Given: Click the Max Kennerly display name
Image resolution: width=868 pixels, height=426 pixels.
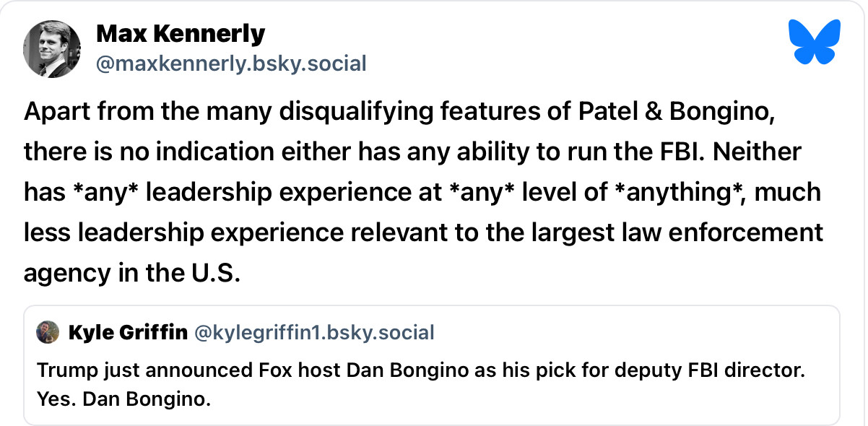Looking at the screenshot, I should click(181, 33).
